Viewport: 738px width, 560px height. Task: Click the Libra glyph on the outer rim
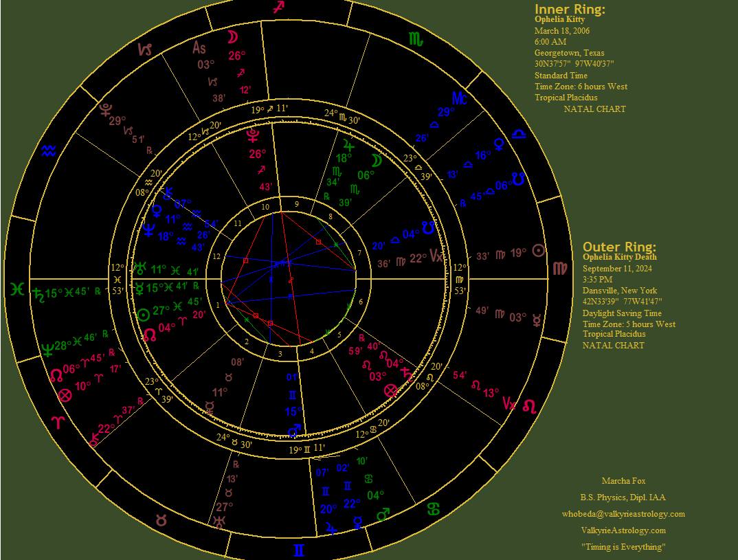pos(519,133)
